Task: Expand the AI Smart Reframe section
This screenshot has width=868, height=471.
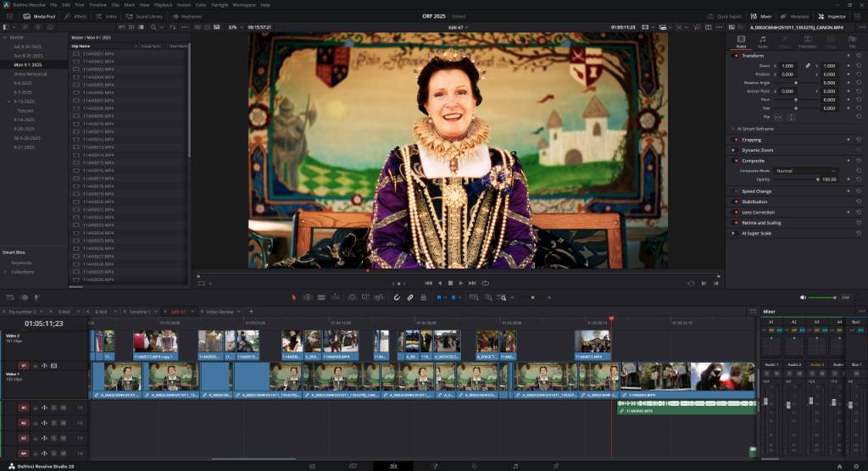Action: pyautogui.click(x=733, y=129)
